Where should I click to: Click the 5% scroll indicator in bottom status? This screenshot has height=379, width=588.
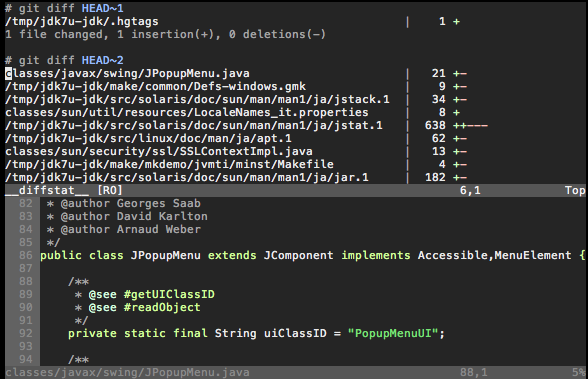pyautogui.click(x=579, y=373)
